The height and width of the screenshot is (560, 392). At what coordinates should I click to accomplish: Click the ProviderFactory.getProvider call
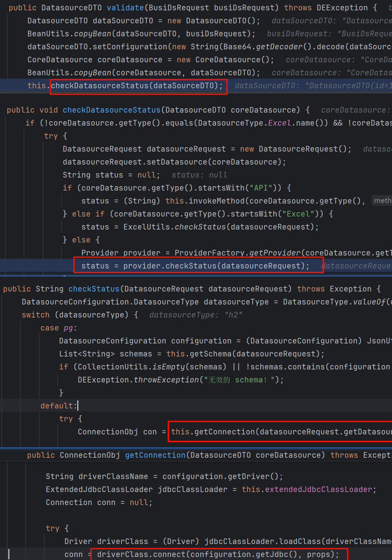coord(237,253)
